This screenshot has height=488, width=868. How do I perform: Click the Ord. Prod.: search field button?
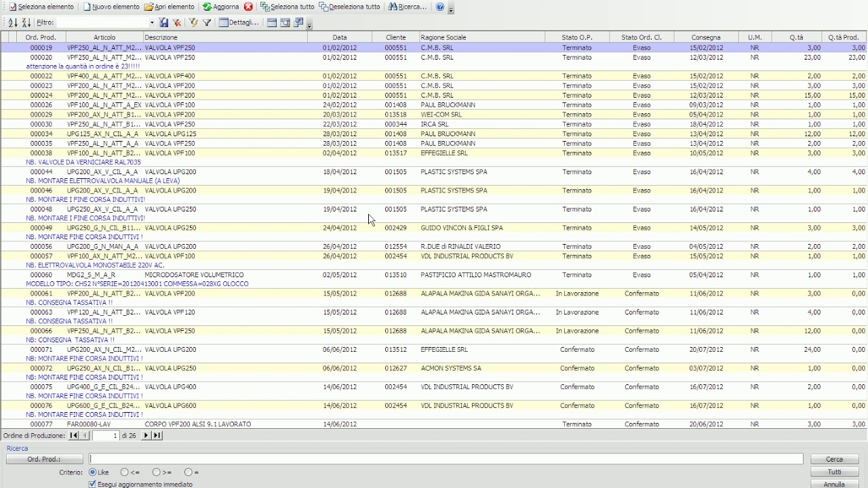pos(44,460)
